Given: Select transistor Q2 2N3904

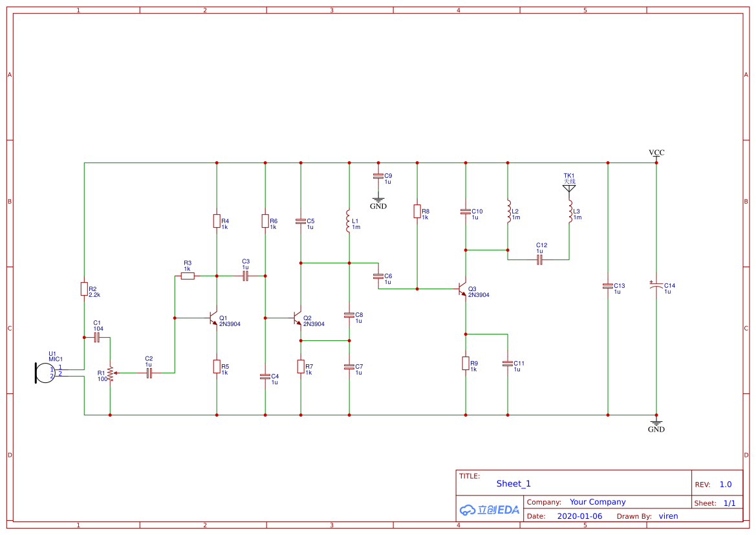Looking at the screenshot, I should [x=297, y=318].
